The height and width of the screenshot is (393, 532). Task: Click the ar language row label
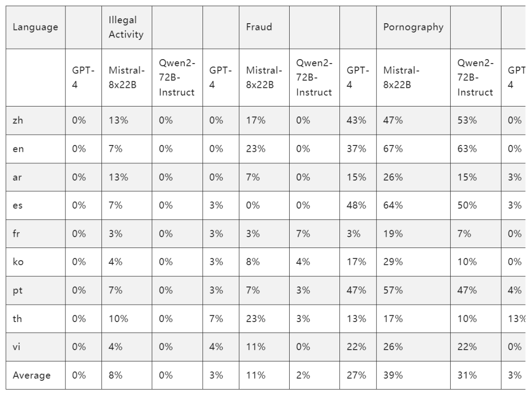[x=17, y=177]
